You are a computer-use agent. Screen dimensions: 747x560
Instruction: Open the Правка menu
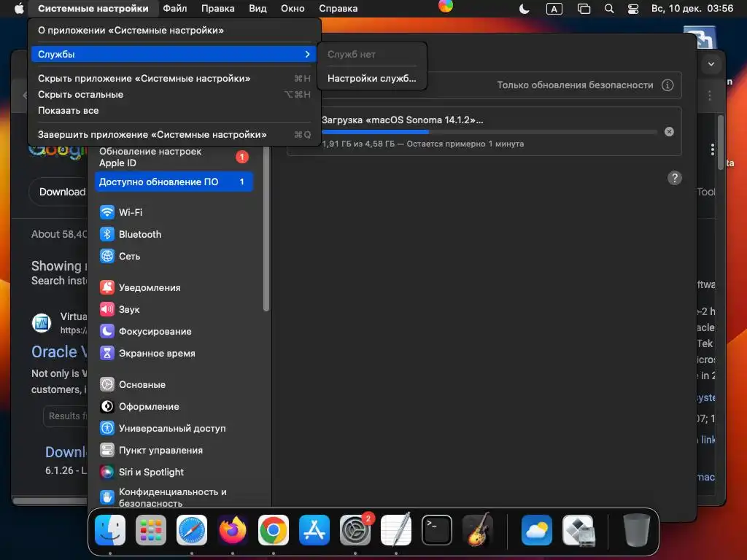(x=217, y=9)
